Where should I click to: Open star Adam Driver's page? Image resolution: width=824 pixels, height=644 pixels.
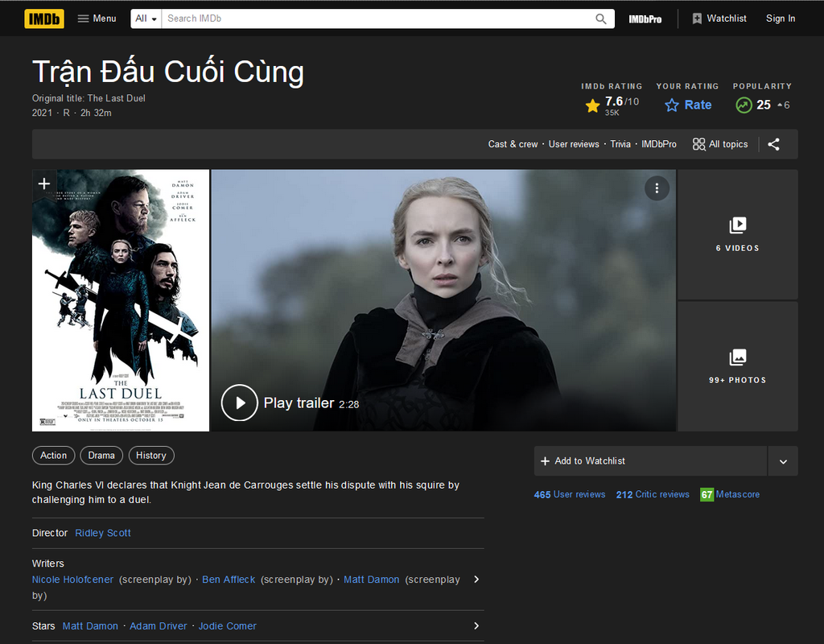(x=159, y=626)
